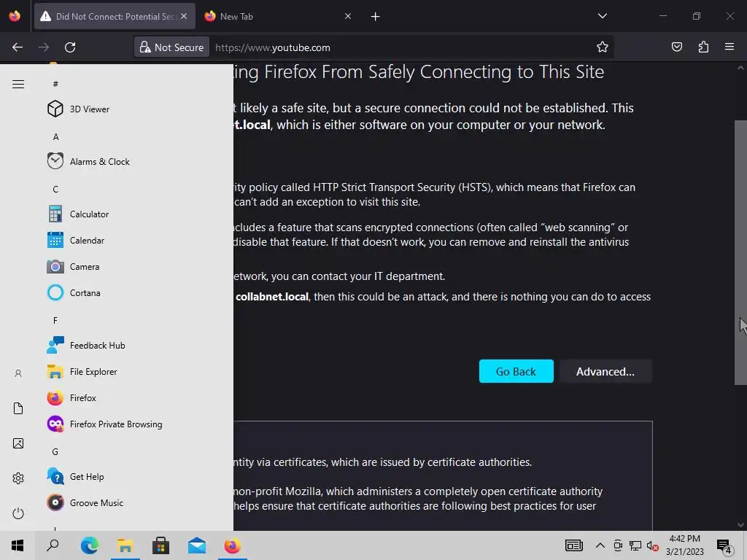Screen dimensions: 747x560
Task: Click the muted volume tray icon
Action: [653, 546]
